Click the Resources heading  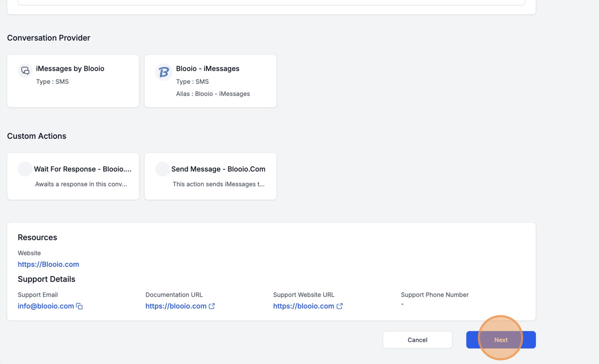[x=37, y=238]
